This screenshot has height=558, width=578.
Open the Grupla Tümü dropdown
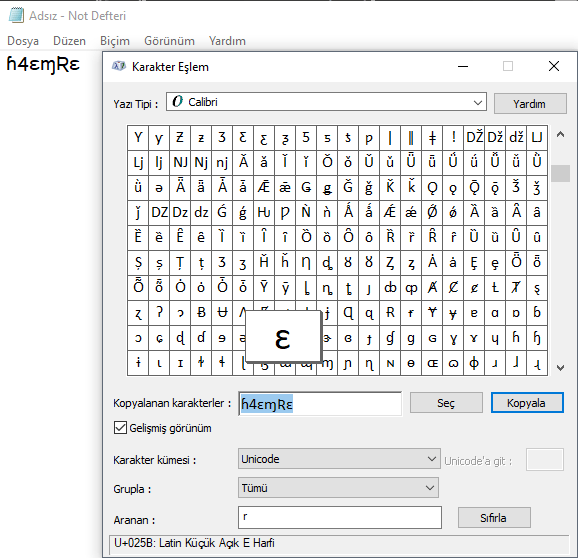coord(338,488)
